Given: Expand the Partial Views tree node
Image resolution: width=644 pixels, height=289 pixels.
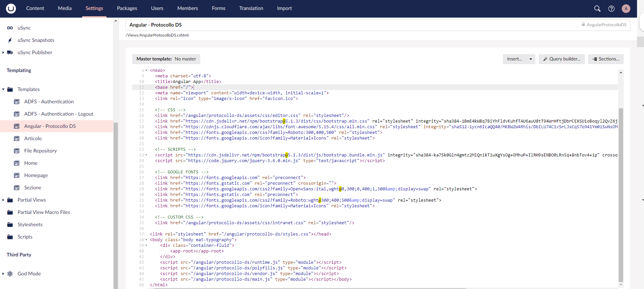Looking at the screenshot, I should point(3,200).
